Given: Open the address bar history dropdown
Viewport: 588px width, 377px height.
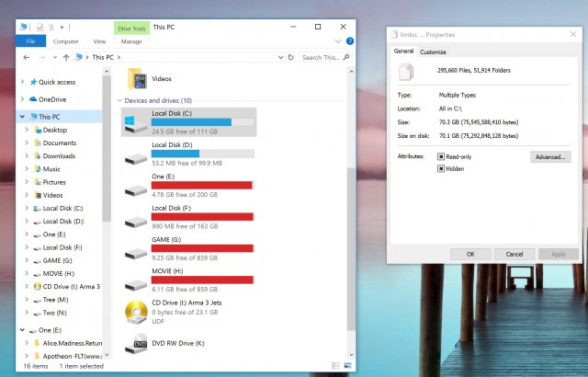Looking at the screenshot, I should (280, 57).
